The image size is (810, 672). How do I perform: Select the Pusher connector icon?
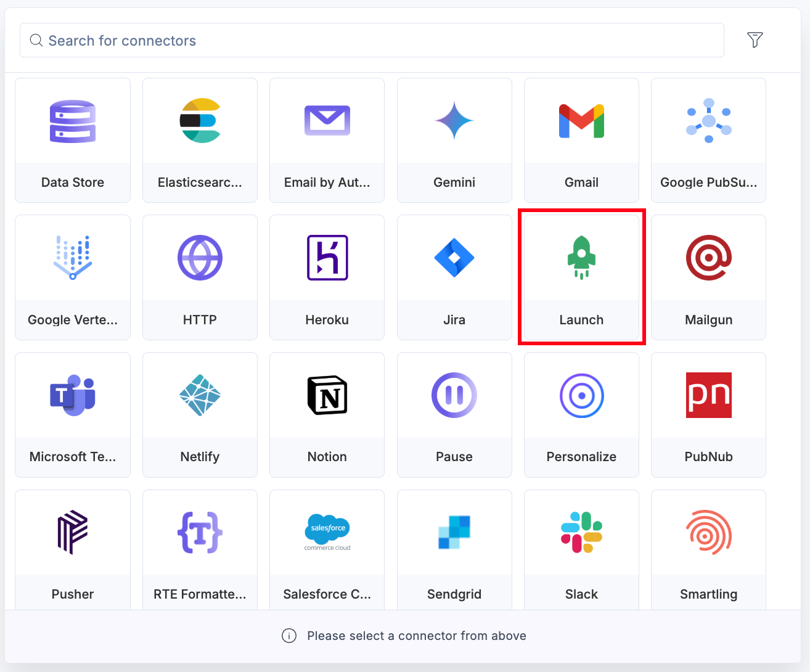73,532
